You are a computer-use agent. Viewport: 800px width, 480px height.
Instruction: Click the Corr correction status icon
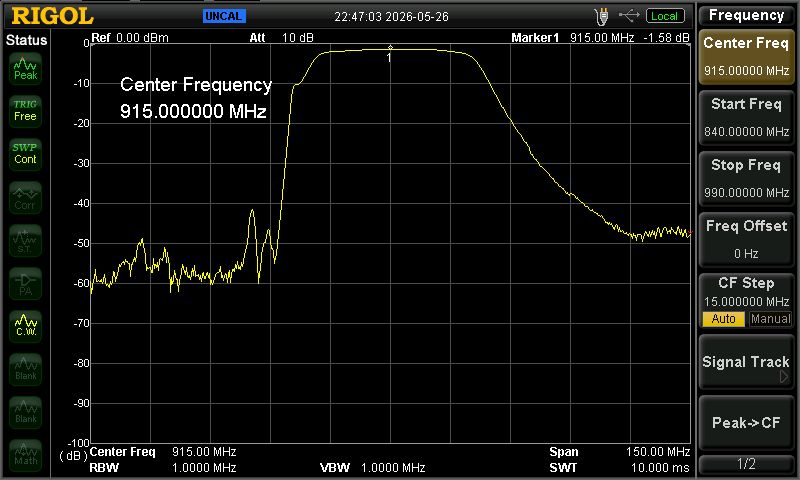pyautogui.click(x=26, y=198)
